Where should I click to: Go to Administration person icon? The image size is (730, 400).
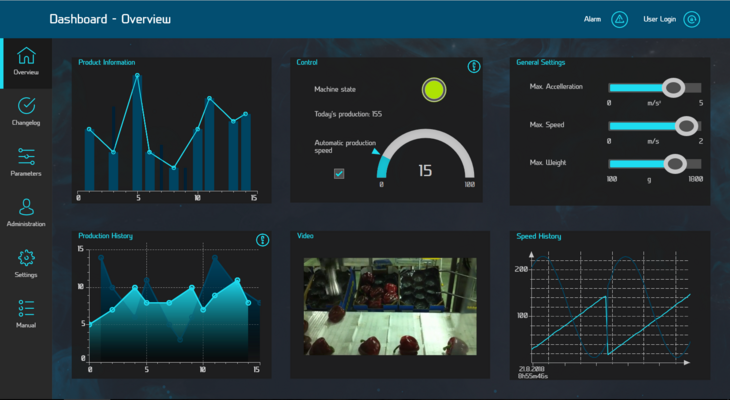coord(27,207)
